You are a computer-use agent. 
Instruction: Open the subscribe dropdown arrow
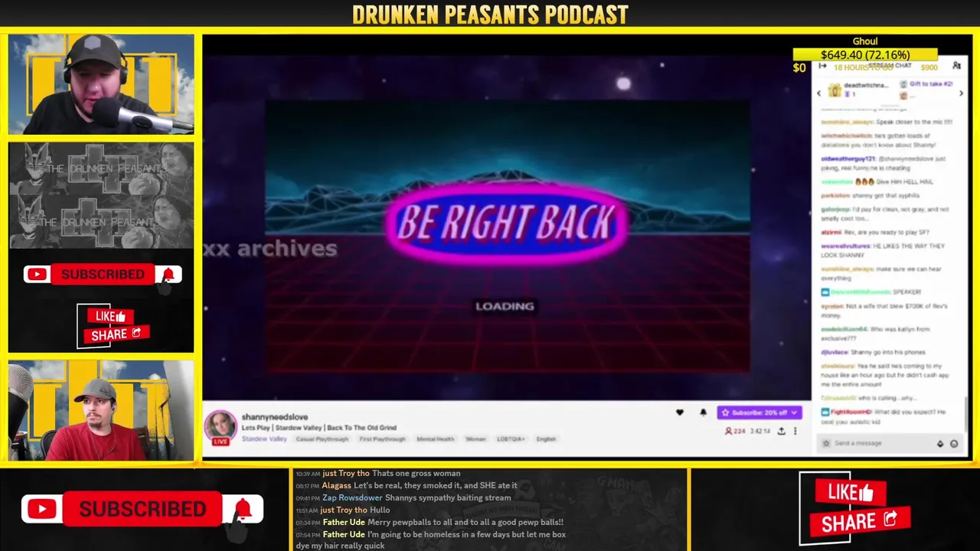click(x=795, y=412)
